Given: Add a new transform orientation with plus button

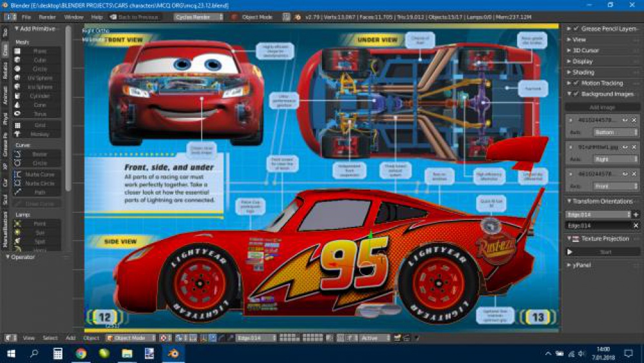Looking at the screenshot, I should tap(636, 214).
